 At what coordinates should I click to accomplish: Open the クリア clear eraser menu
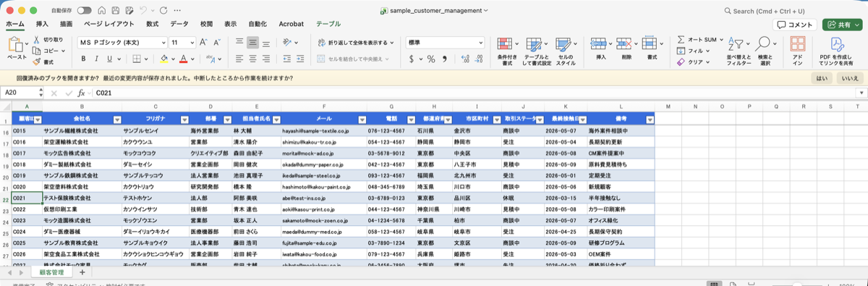[x=693, y=62]
